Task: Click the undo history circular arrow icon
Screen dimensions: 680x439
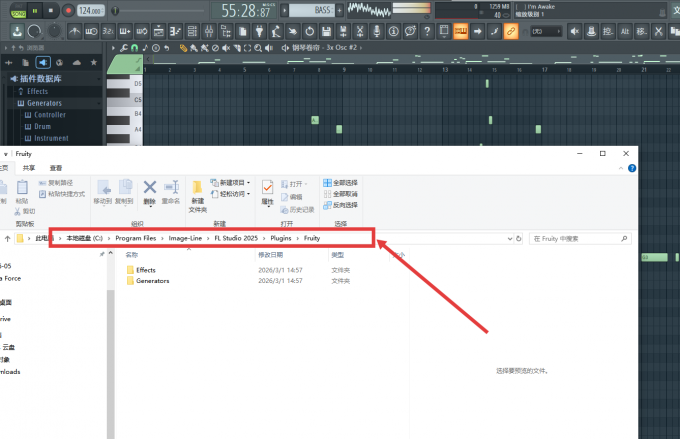Action: 310,31
